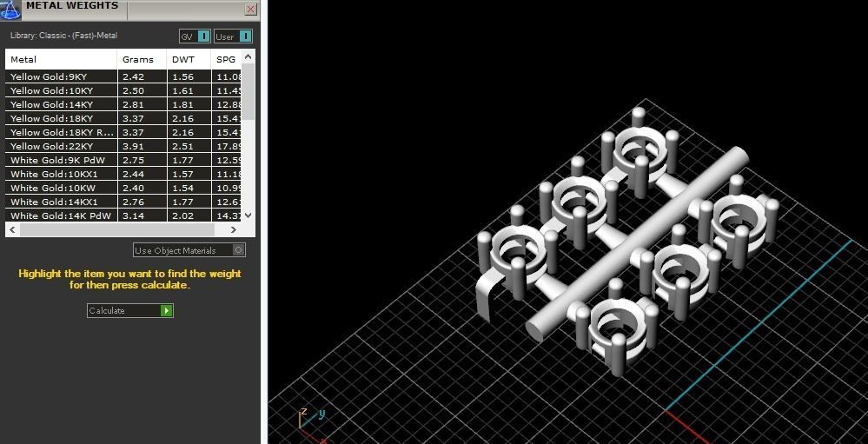Click the 2.81 grams value
The width and height of the screenshot is (868, 444).
click(x=134, y=104)
